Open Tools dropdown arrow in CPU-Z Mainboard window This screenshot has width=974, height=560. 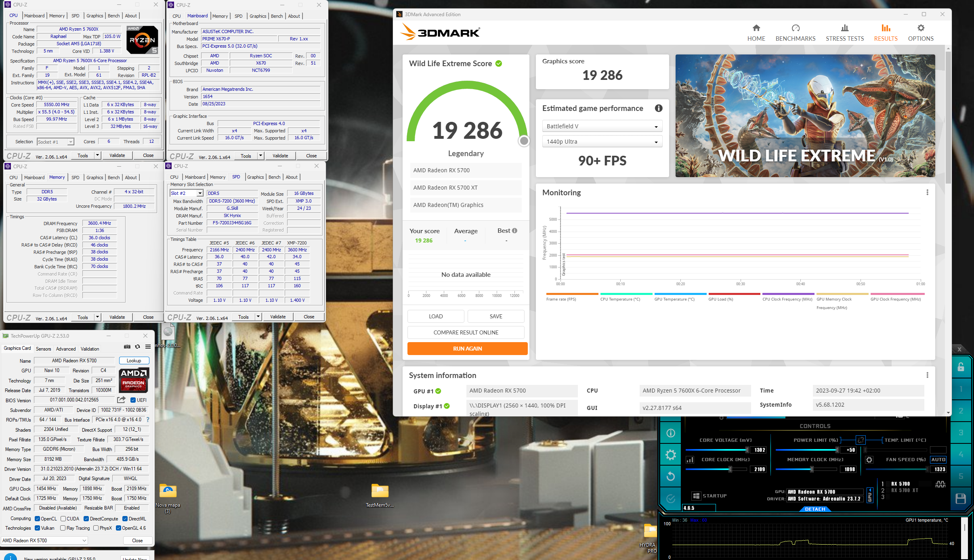260,156
